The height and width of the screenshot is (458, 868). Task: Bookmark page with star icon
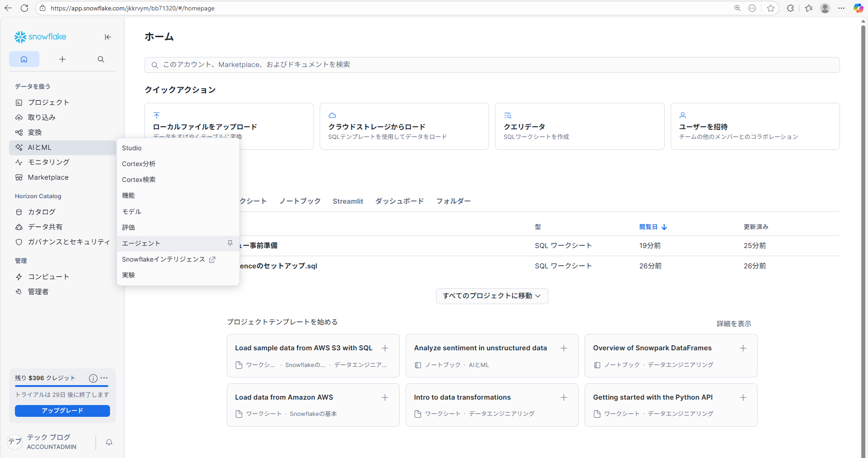tap(771, 8)
